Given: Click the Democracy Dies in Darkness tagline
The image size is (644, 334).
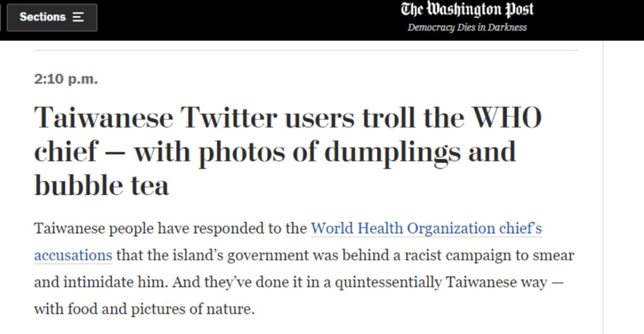Looking at the screenshot, I should pyautogui.click(x=467, y=27).
